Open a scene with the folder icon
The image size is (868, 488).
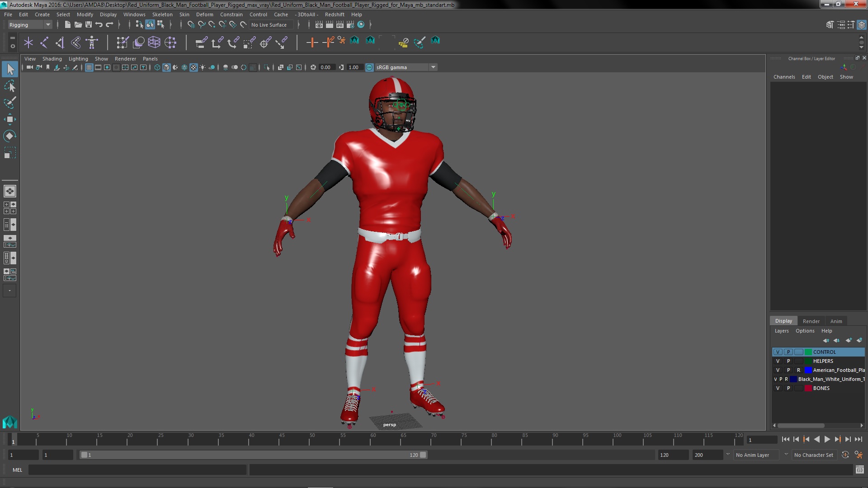coord(78,25)
